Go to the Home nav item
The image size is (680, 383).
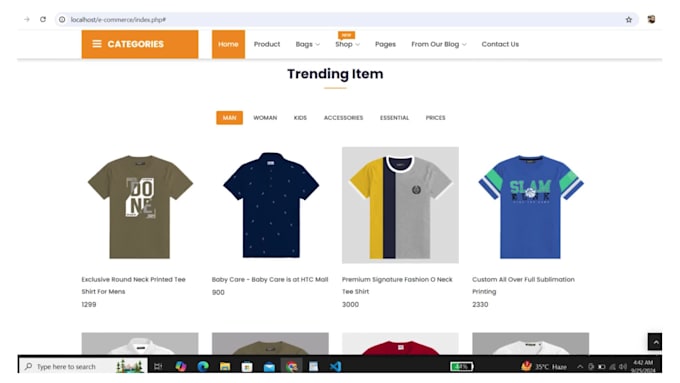(x=228, y=44)
